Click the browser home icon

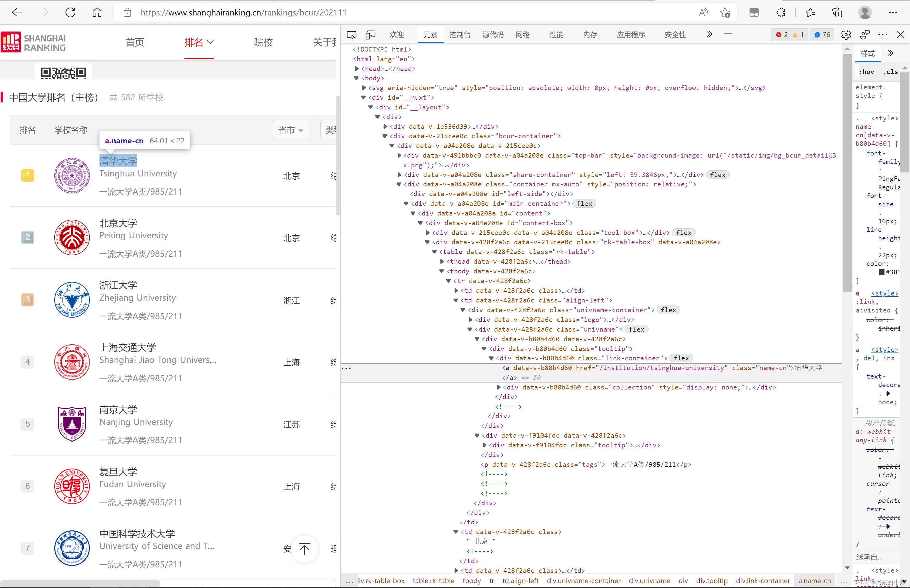[x=97, y=13]
